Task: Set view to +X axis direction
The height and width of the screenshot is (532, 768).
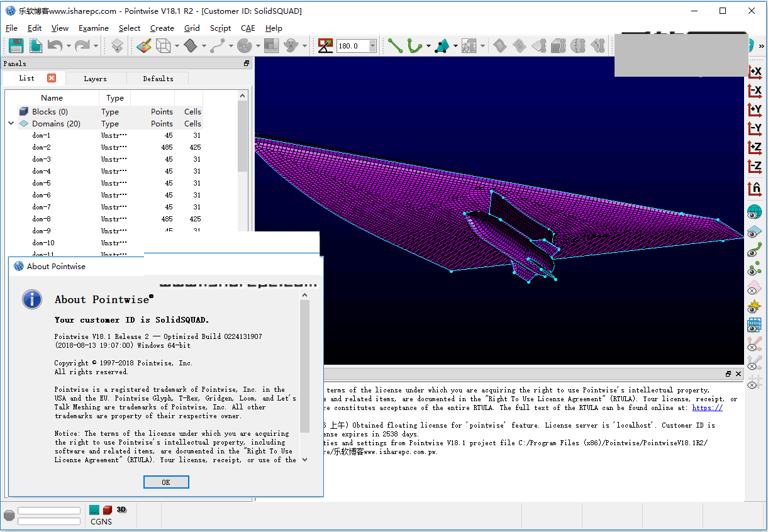Action: [x=754, y=72]
